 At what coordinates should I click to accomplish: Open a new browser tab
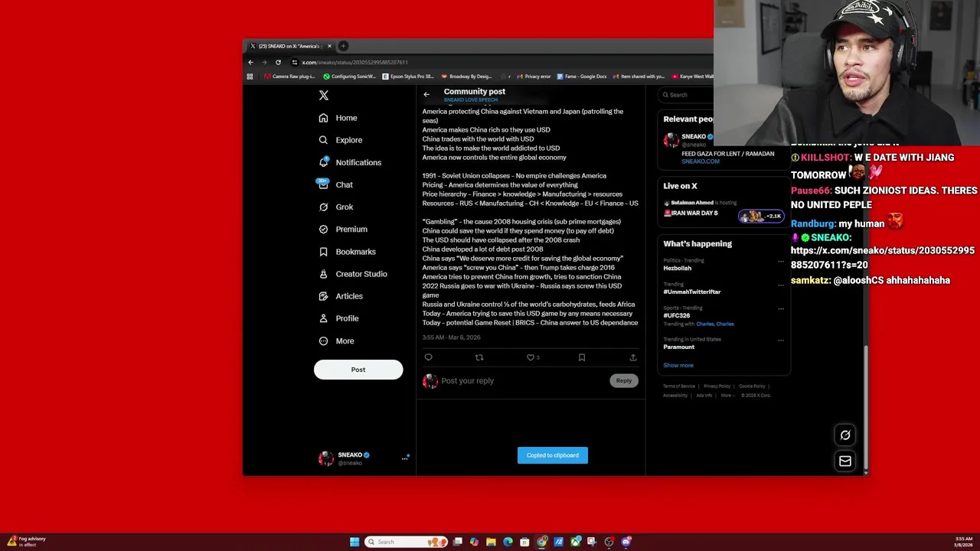pos(343,46)
